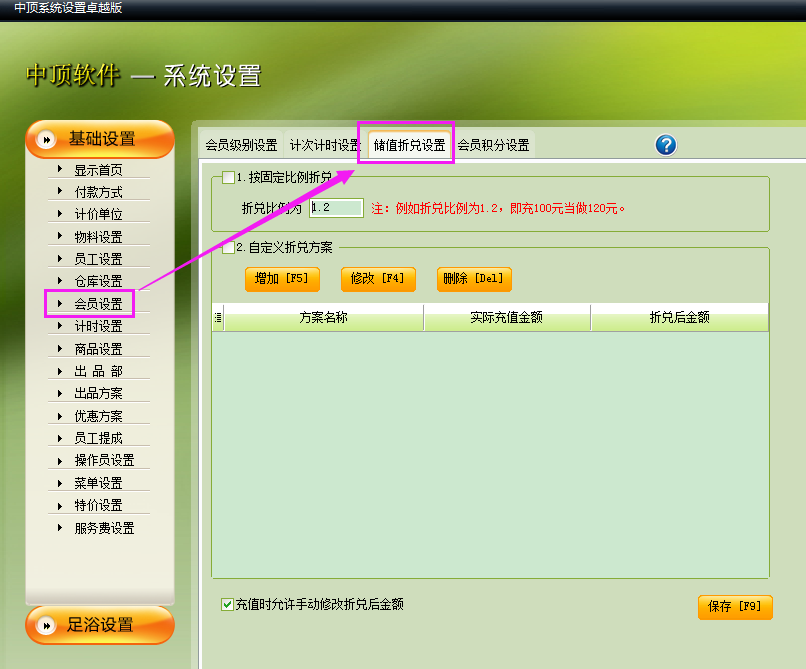Image resolution: width=806 pixels, height=669 pixels.
Task: Expand arrow beside 计价单位
Action: click(x=60, y=213)
